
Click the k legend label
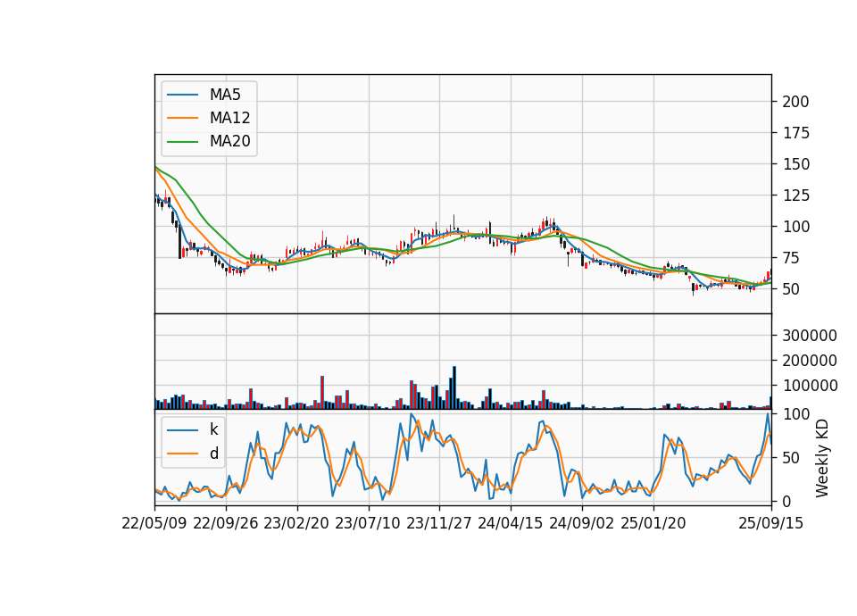[x=213, y=429]
